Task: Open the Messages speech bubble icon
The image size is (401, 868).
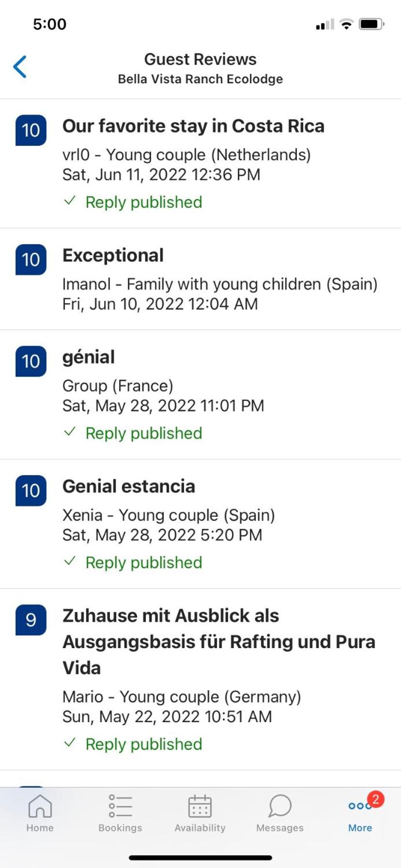Action: [x=280, y=806]
